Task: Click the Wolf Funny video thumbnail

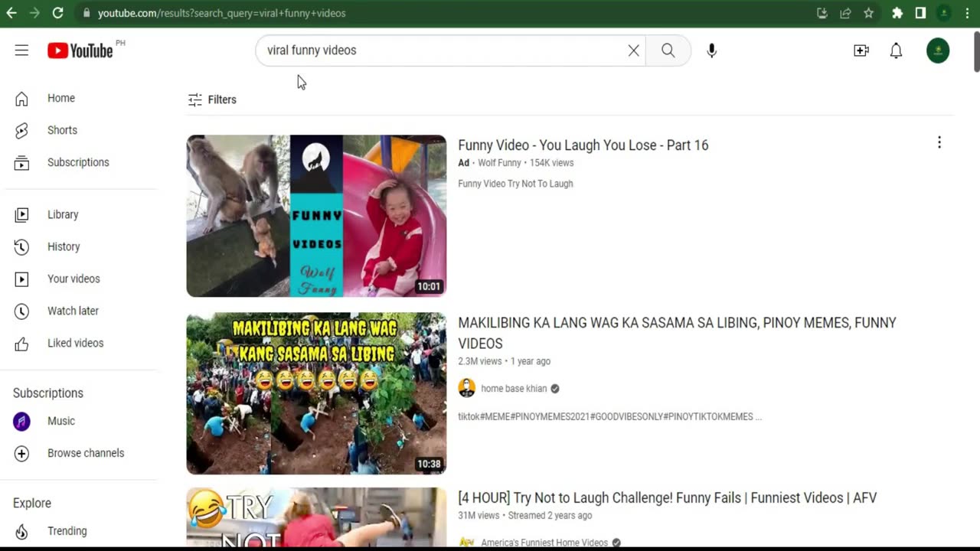Action: (x=316, y=216)
